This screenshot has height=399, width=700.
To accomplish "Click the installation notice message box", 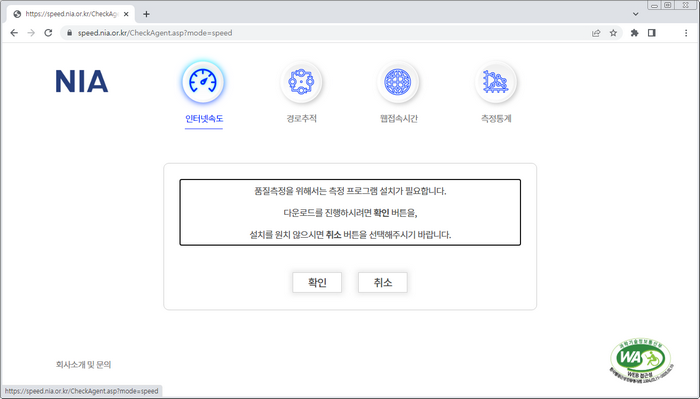I will coord(350,212).
